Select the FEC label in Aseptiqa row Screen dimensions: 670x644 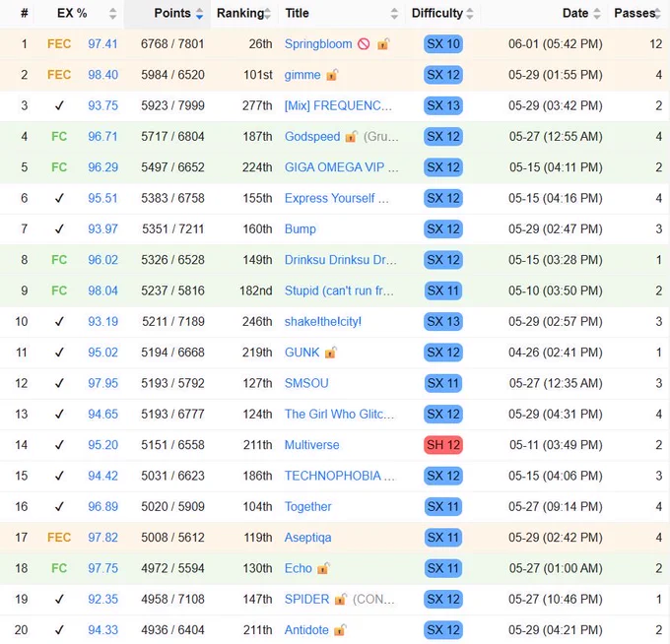coord(59,538)
